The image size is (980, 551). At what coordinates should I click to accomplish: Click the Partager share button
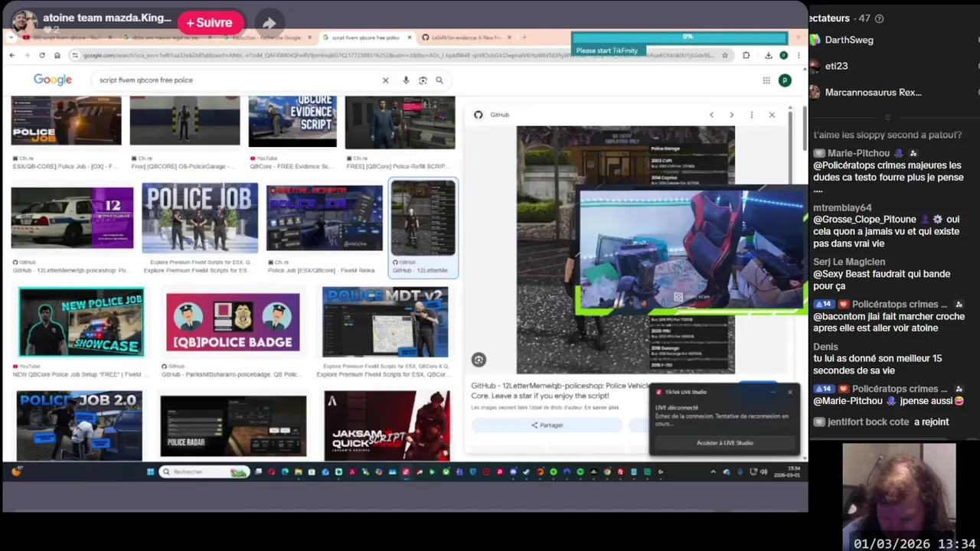pos(547,425)
